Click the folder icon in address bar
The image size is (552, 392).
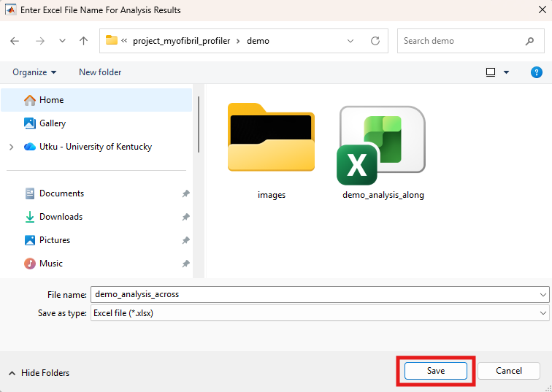112,40
